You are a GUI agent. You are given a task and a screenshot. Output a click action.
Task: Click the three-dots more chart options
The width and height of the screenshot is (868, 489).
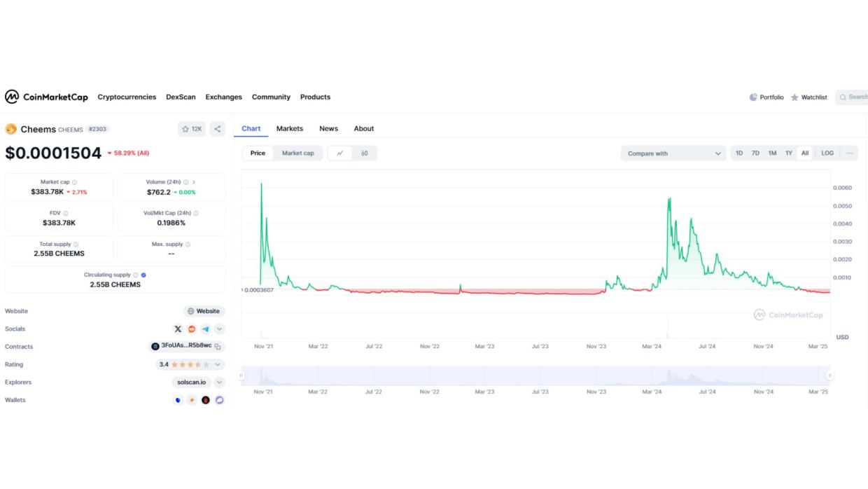pos(849,153)
